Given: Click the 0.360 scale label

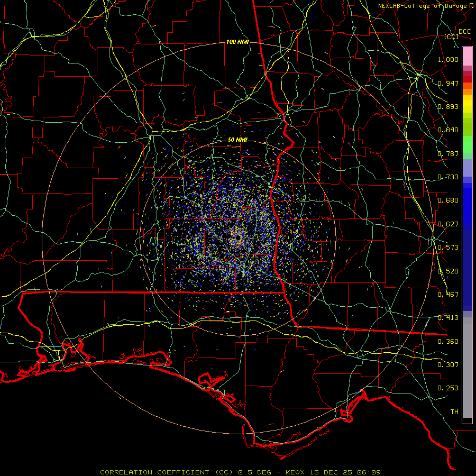Looking at the screenshot, I should (x=448, y=342).
